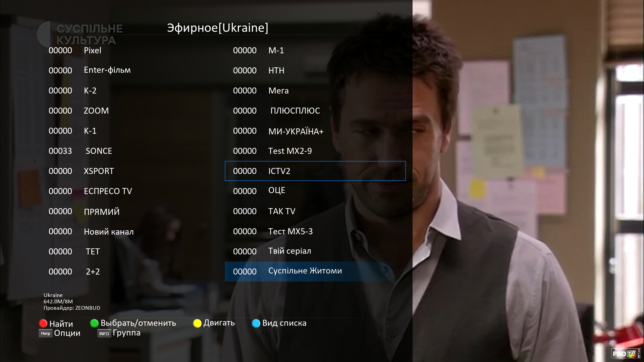Click the Группа label text

[x=126, y=333]
